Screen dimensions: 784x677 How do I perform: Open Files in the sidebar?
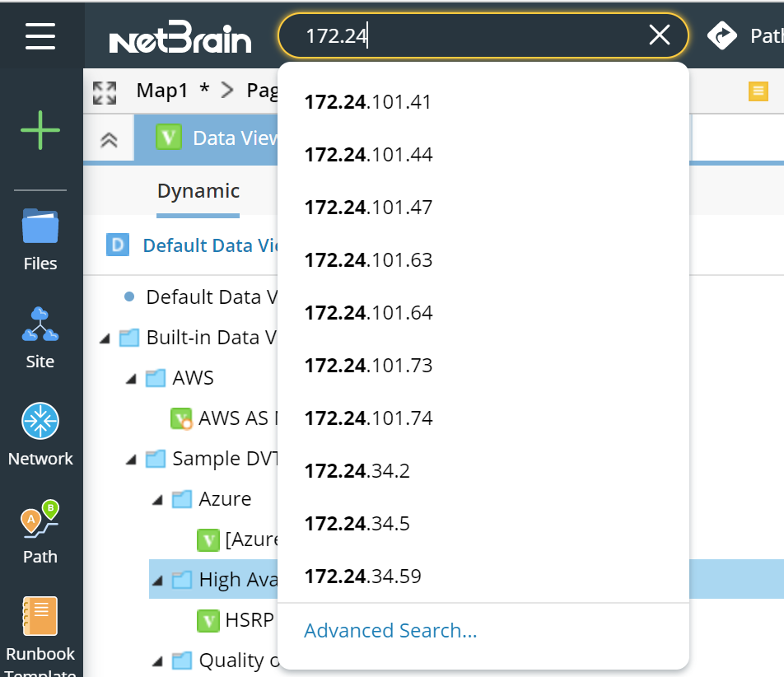click(x=40, y=240)
